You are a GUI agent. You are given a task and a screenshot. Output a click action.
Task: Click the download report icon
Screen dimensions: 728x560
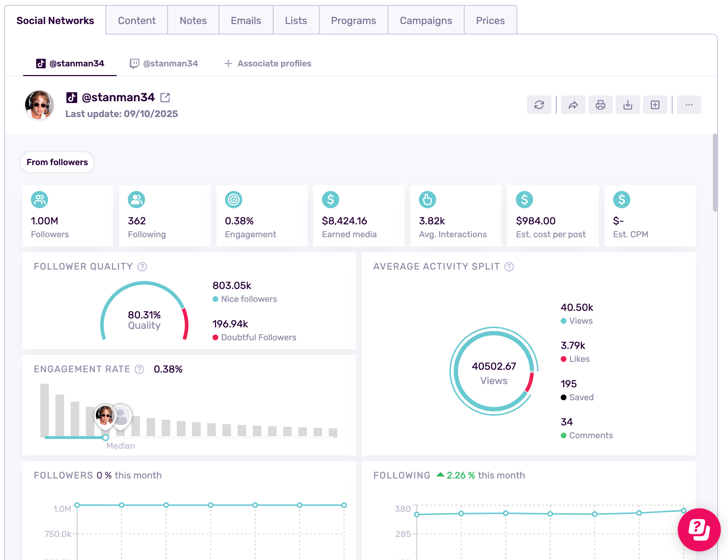(x=627, y=105)
